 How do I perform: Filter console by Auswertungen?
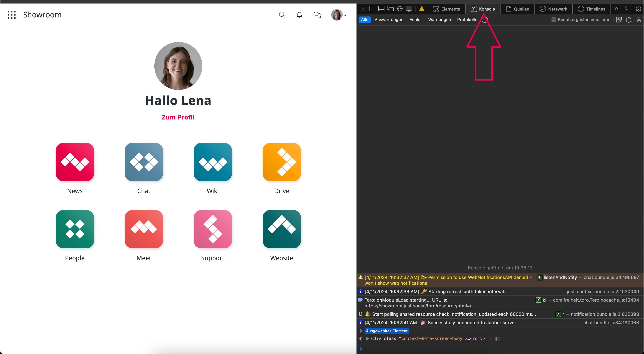pos(389,20)
